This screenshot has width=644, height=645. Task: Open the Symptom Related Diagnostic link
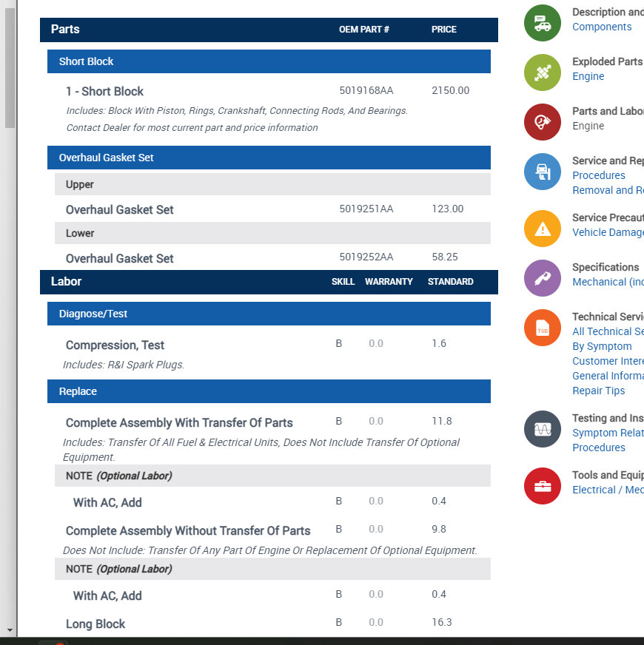tap(608, 433)
